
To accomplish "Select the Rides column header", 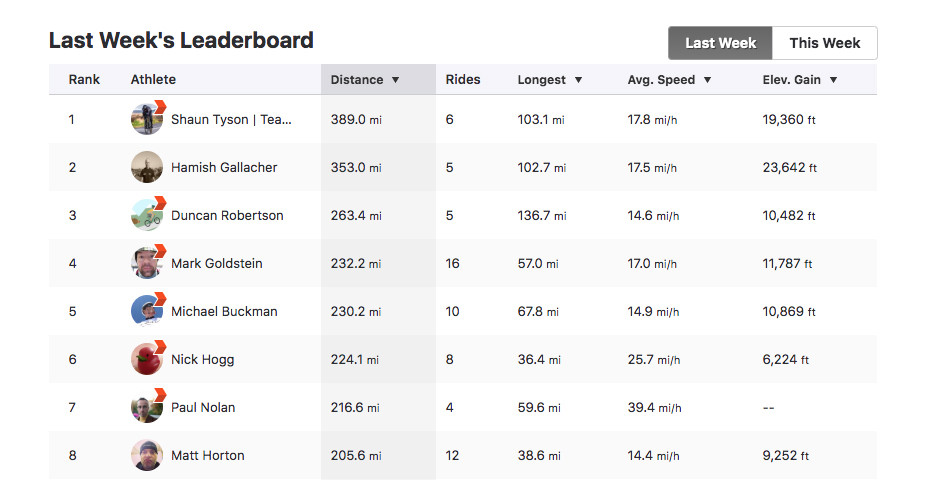I will pyautogui.click(x=463, y=79).
